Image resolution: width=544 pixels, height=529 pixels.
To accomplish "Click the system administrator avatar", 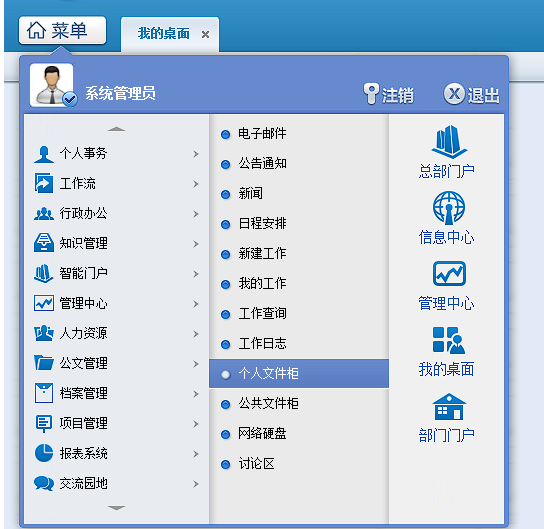I will click(x=52, y=85).
